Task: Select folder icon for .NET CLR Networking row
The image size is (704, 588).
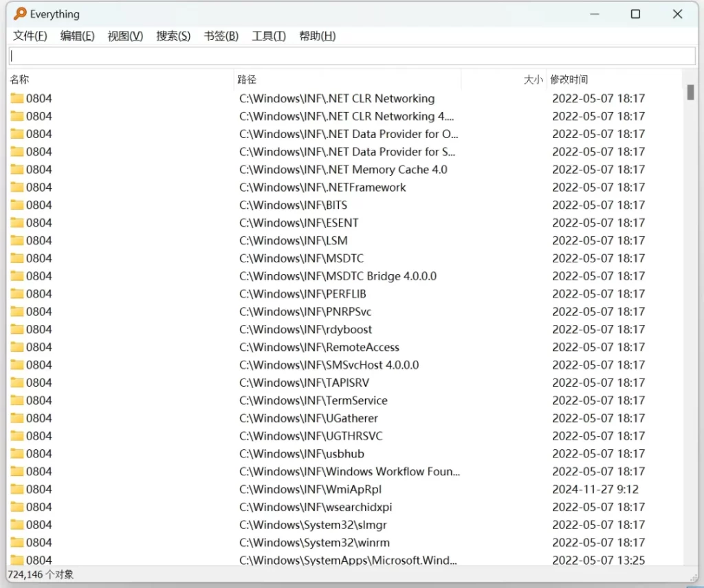Action: [x=17, y=98]
